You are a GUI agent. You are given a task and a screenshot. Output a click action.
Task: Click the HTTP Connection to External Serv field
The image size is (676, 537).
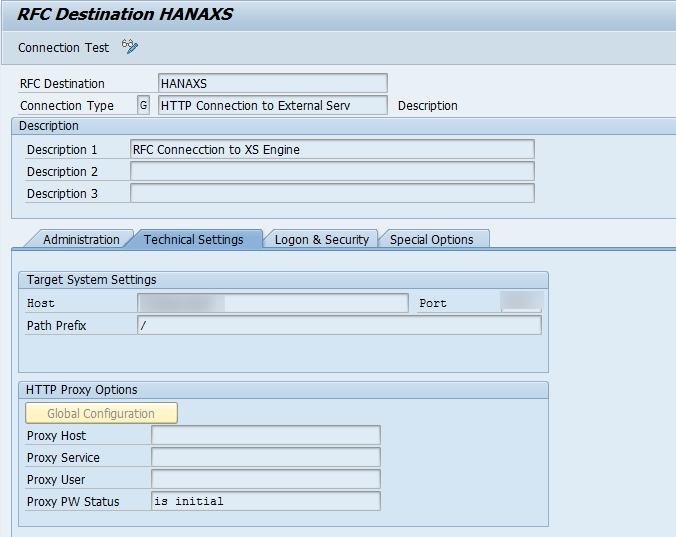click(272, 106)
